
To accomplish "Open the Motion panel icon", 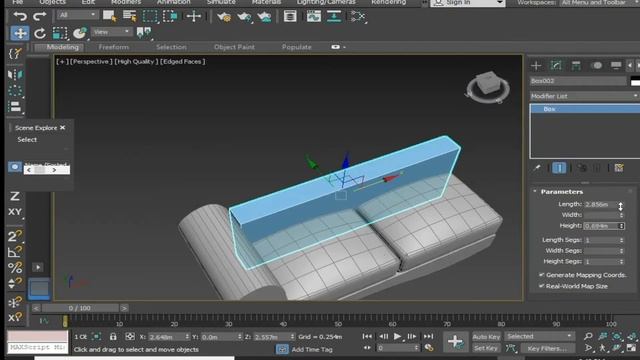I will [596, 65].
